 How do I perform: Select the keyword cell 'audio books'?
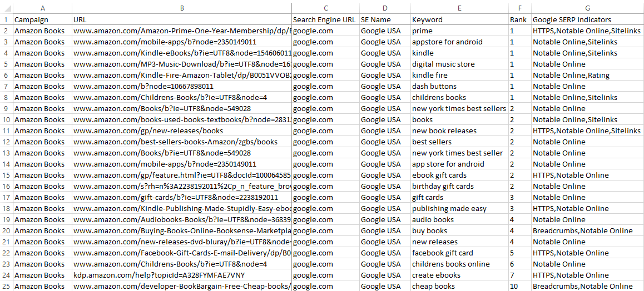(x=459, y=219)
